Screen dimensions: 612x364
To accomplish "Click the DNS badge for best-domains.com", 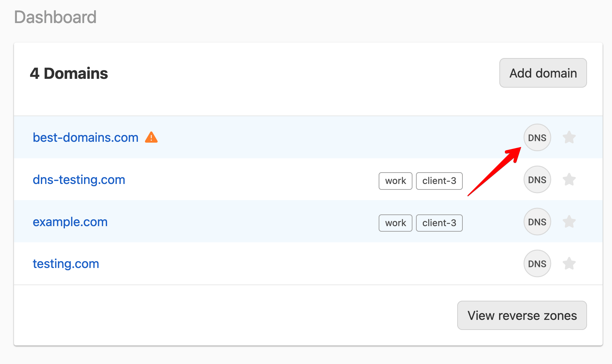I will coord(537,138).
